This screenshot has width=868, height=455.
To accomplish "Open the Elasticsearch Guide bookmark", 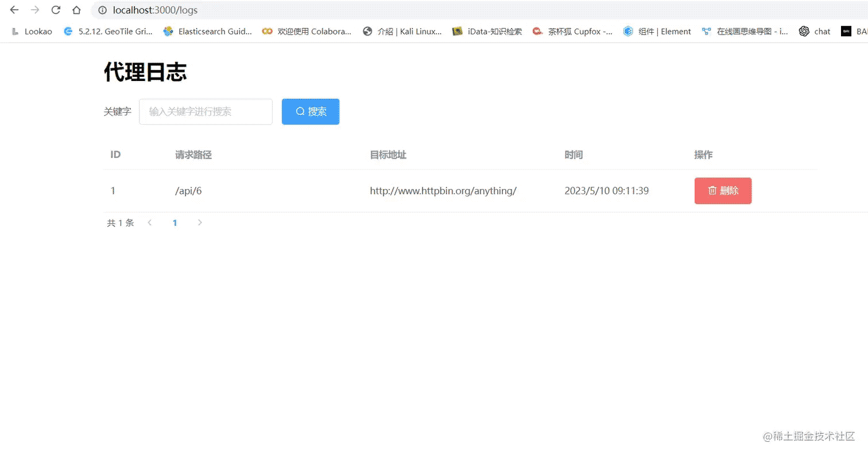I will tap(208, 32).
